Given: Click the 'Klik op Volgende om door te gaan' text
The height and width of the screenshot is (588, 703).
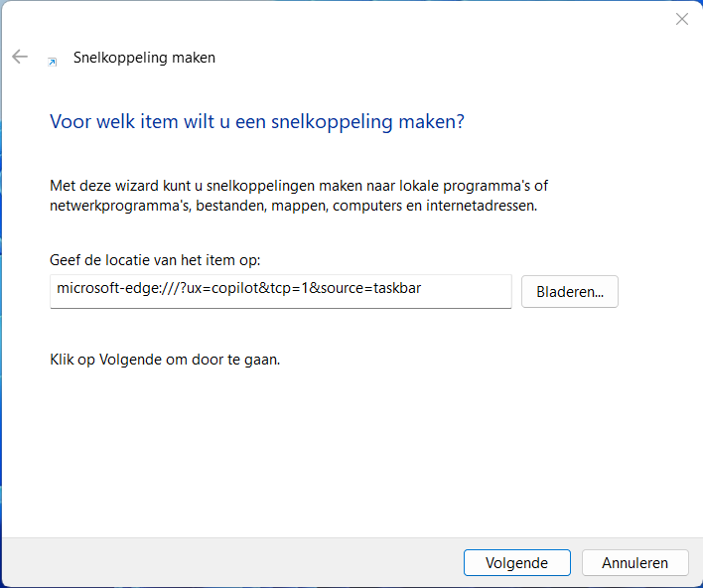Looking at the screenshot, I should coord(165,359).
